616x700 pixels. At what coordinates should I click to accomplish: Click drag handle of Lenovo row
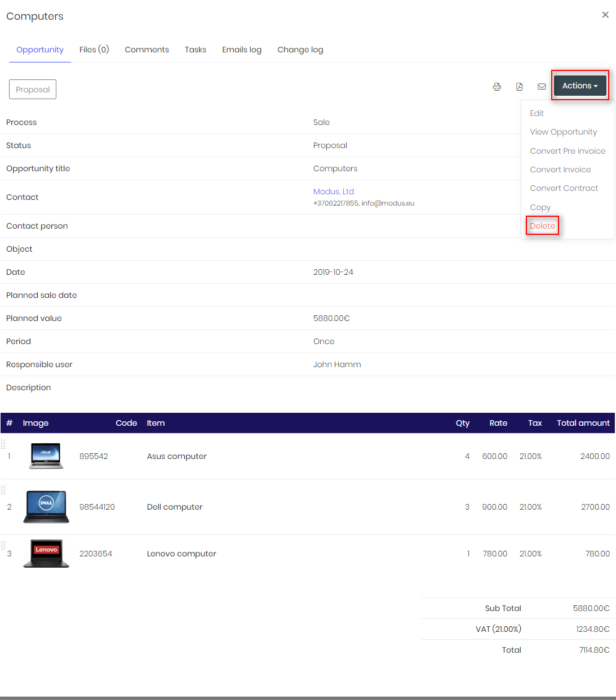click(3, 546)
